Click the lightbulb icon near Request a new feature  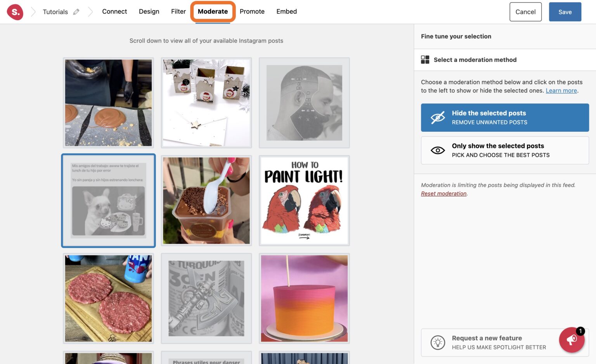coord(437,342)
